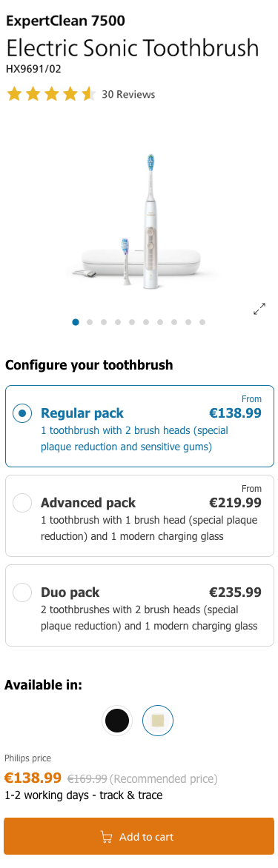Select the first carousel dot indicator
This screenshot has height=868, width=278.
76,322
